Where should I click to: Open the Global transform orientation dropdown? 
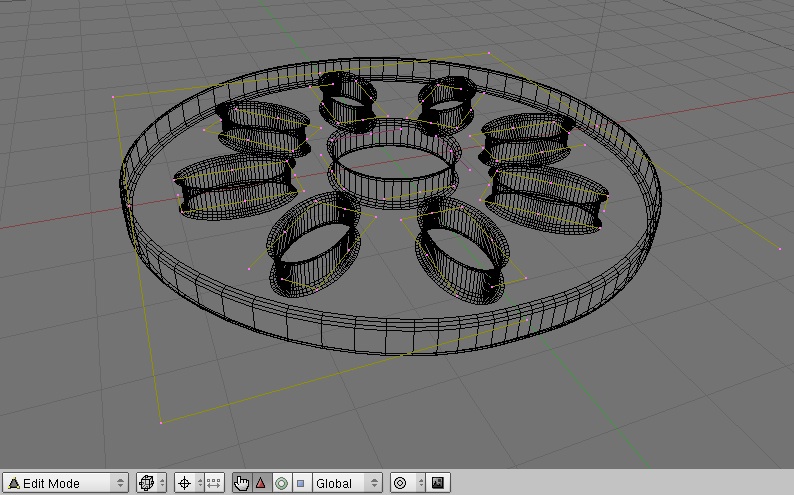click(347, 483)
